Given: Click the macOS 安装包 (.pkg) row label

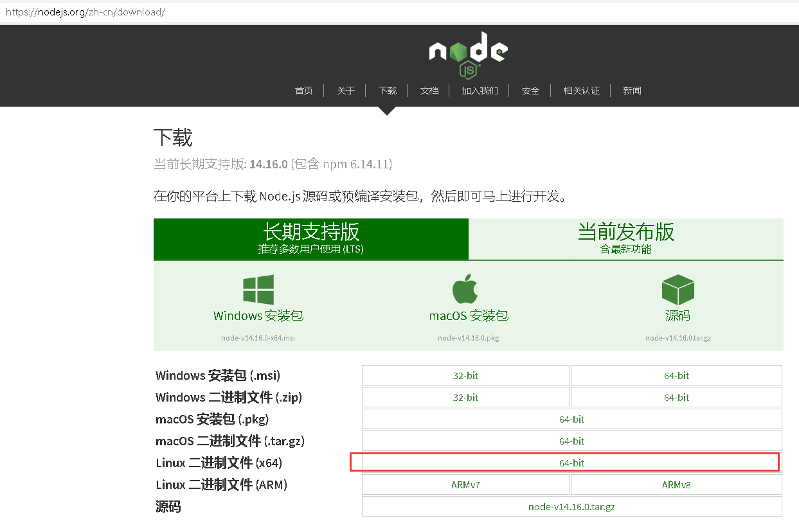Looking at the screenshot, I should point(212,419).
